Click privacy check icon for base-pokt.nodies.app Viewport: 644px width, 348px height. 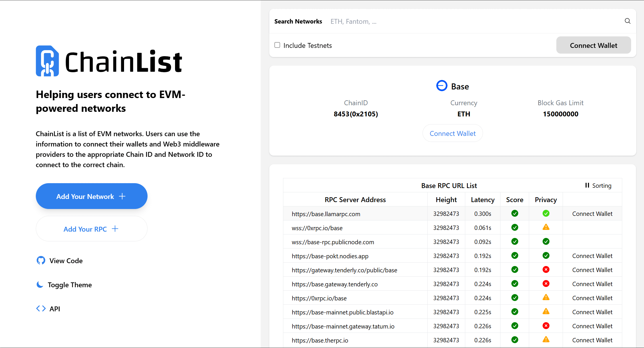546,255
